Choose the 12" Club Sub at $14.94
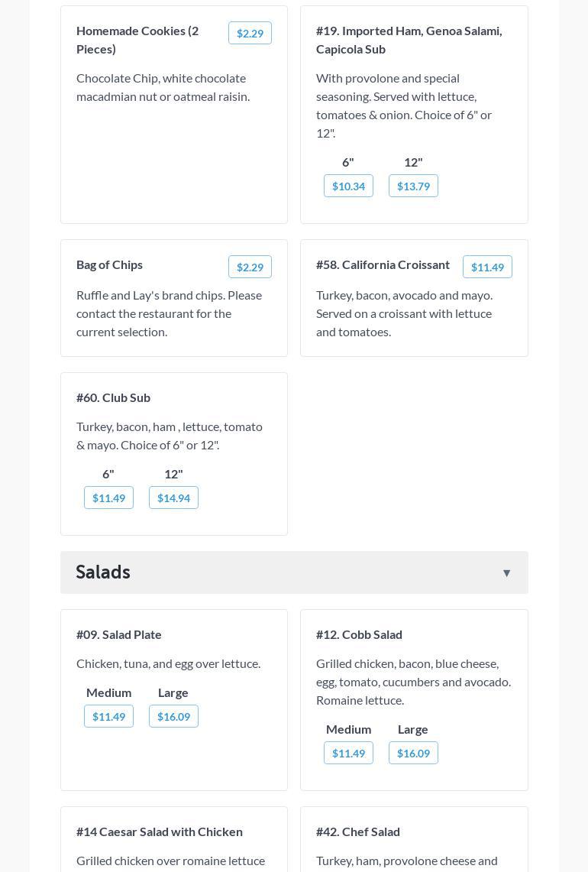This screenshot has height=872, width=588. (x=173, y=498)
